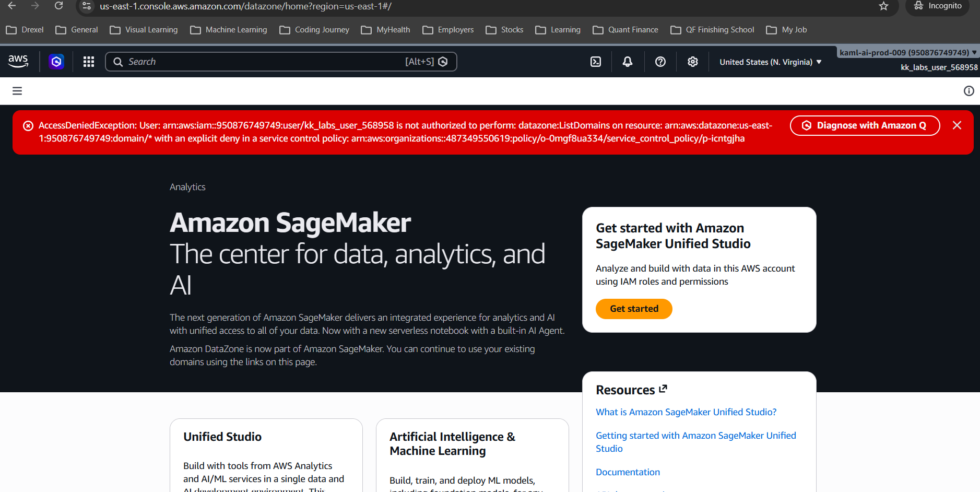Open the Visual Learning bookmarks folder
The image size is (980, 492).
144,30
